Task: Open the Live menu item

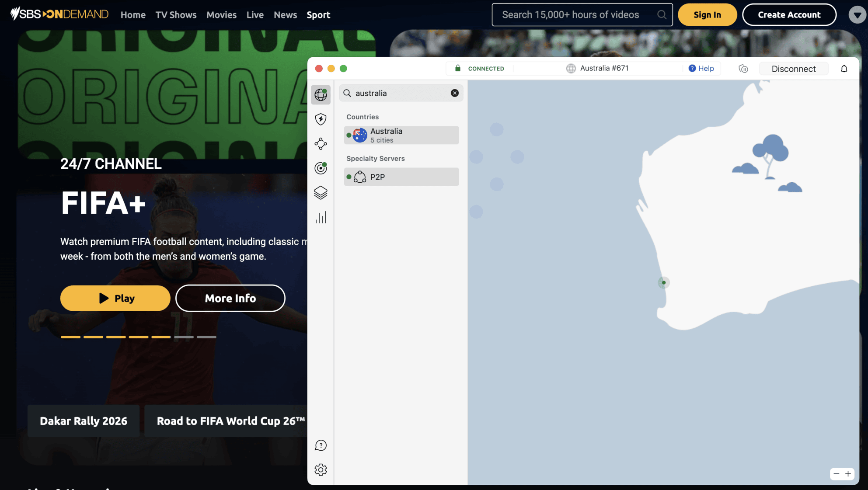Action: click(255, 15)
